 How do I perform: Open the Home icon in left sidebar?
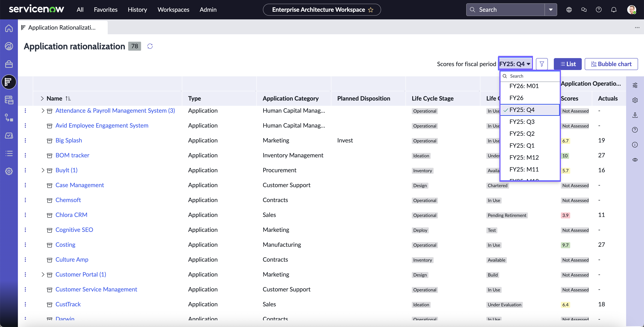click(9, 28)
